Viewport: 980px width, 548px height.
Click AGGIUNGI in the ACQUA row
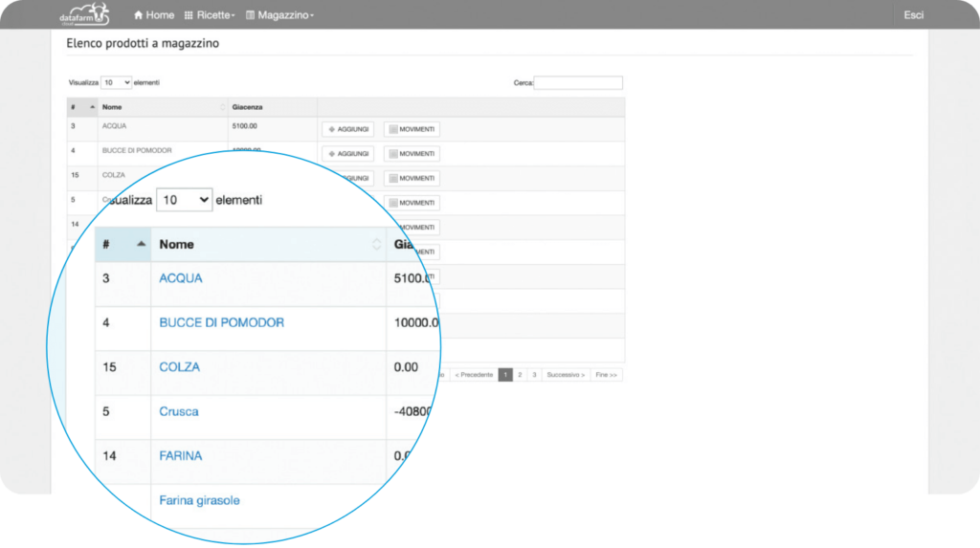pyautogui.click(x=348, y=129)
